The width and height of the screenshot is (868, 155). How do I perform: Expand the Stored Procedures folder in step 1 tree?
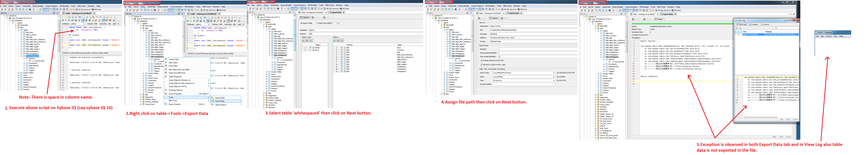pos(19,87)
